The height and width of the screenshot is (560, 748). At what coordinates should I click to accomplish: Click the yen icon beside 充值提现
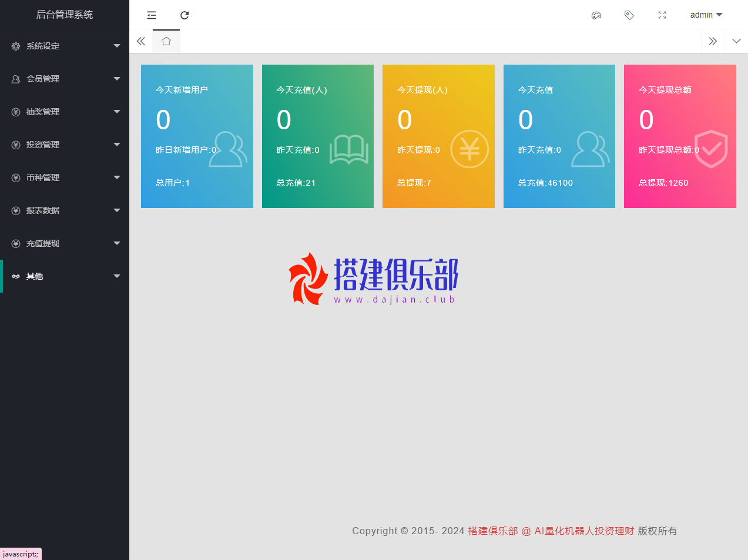(16, 243)
